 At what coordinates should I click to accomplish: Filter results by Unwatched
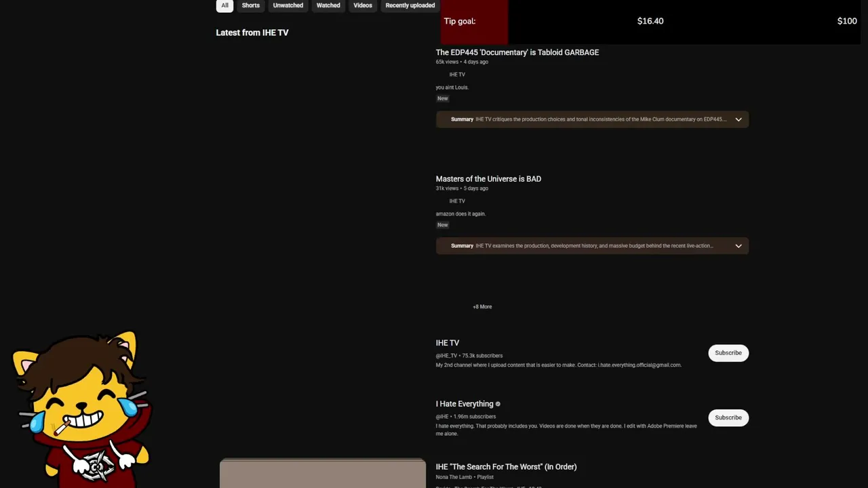pyautogui.click(x=288, y=5)
